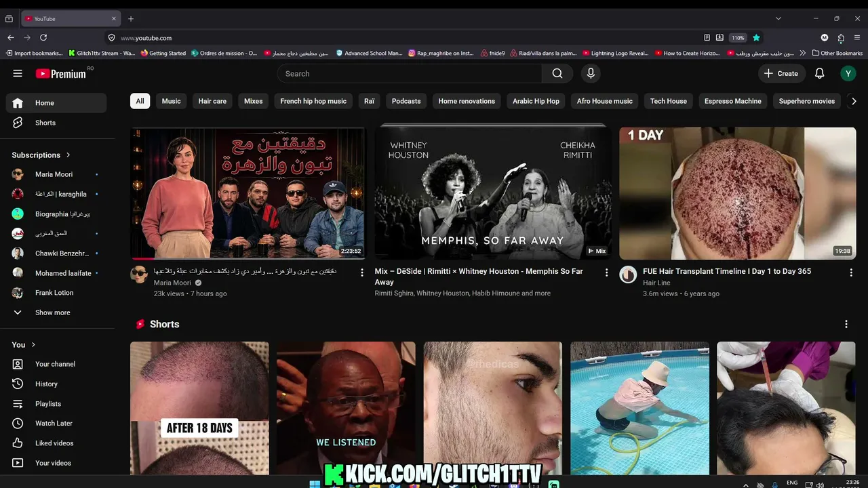Open the notifications bell
Image resolution: width=868 pixels, height=488 pixels.
pyautogui.click(x=819, y=73)
